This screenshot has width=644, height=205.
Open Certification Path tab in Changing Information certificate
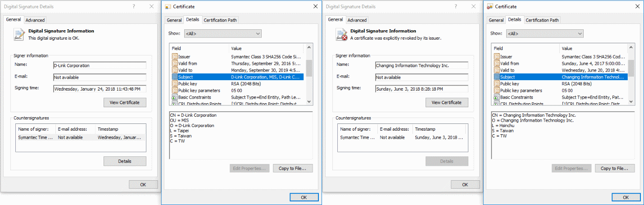click(x=542, y=20)
